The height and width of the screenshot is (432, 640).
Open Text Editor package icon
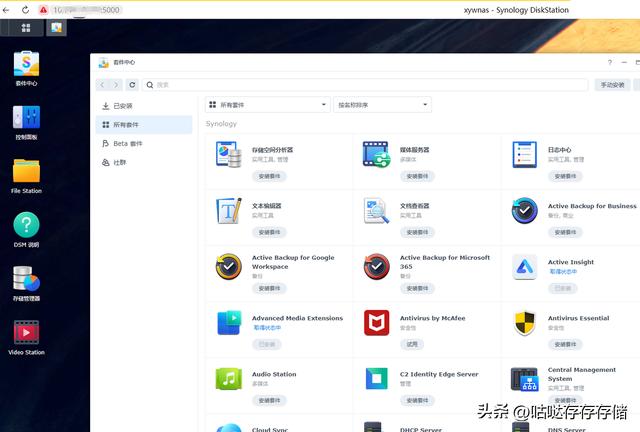(229, 210)
